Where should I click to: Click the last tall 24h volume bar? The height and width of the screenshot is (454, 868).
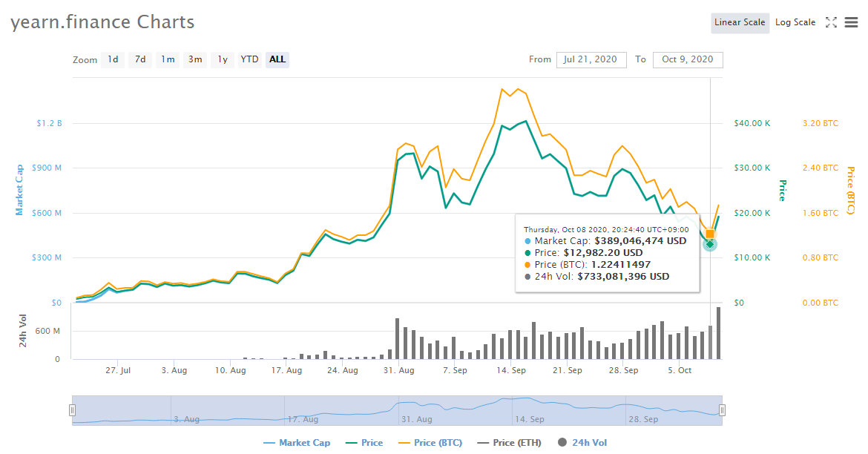coord(719,333)
